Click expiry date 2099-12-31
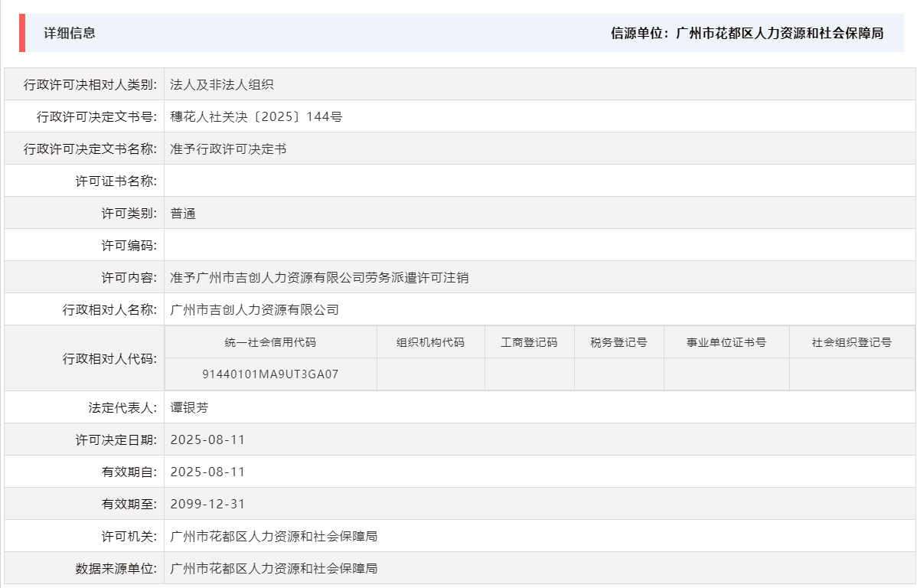Screen dimensions: 917x588 point(207,503)
